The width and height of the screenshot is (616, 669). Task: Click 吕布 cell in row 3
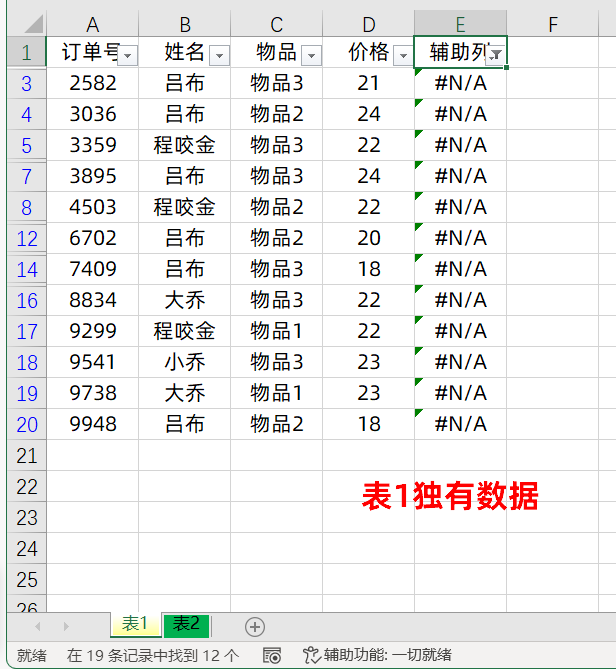point(185,83)
